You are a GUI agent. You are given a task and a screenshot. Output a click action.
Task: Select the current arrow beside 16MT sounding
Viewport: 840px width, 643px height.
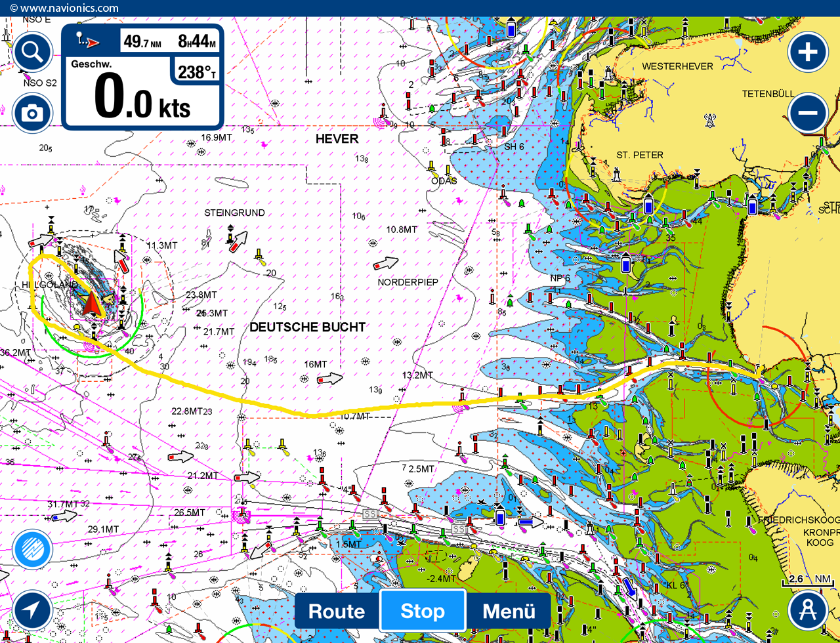pyautogui.click(x=330, y=379)
